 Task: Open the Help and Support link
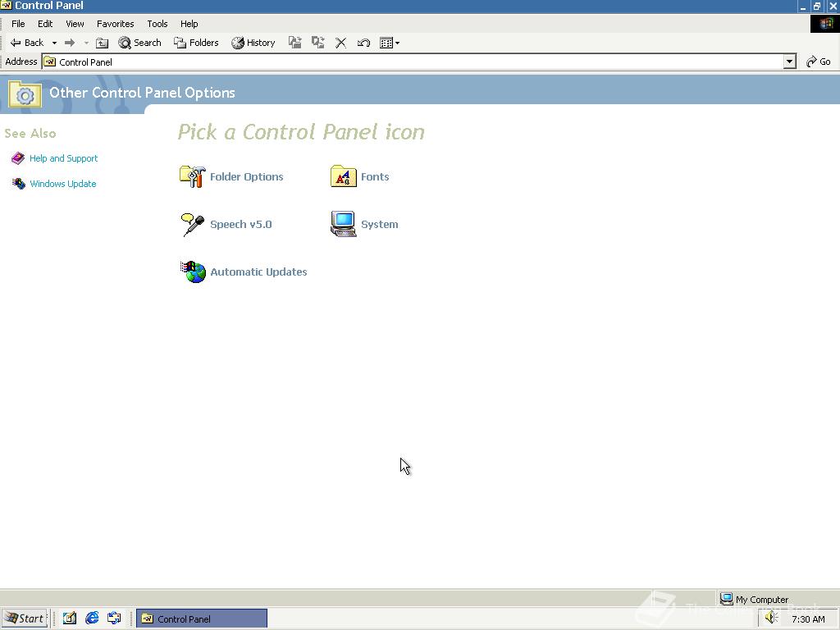click(x=64, y=158)
